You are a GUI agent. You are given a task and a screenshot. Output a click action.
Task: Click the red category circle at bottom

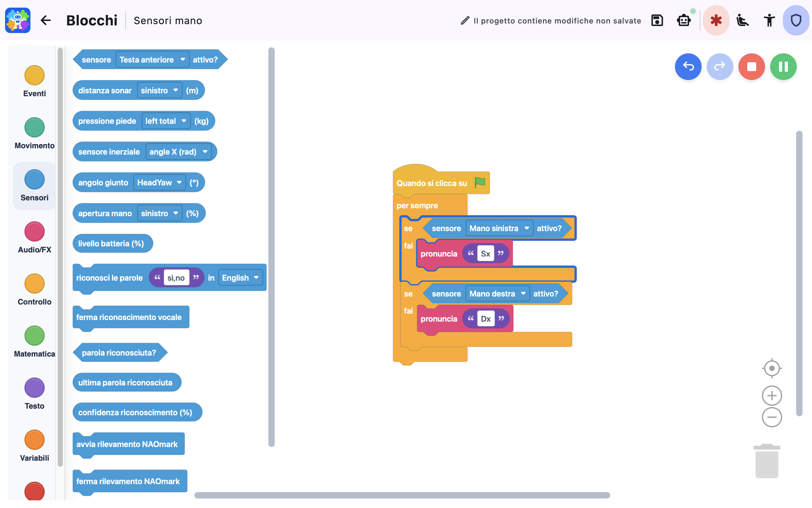point(34,491)
